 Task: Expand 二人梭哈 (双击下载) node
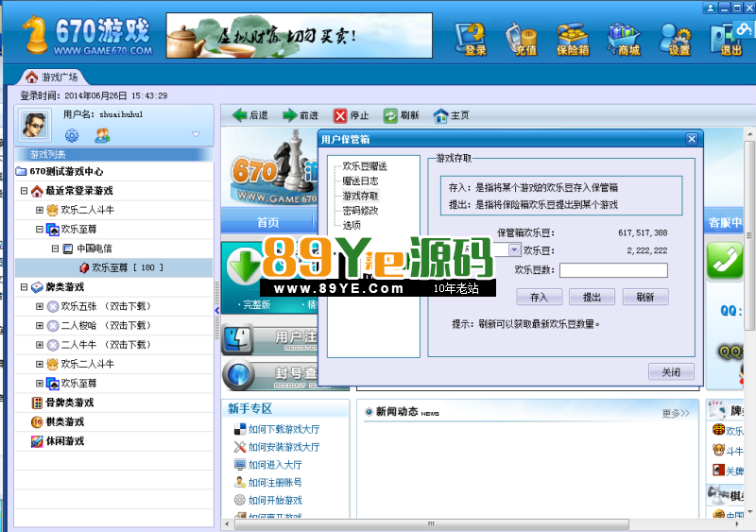tap(40, 326)
